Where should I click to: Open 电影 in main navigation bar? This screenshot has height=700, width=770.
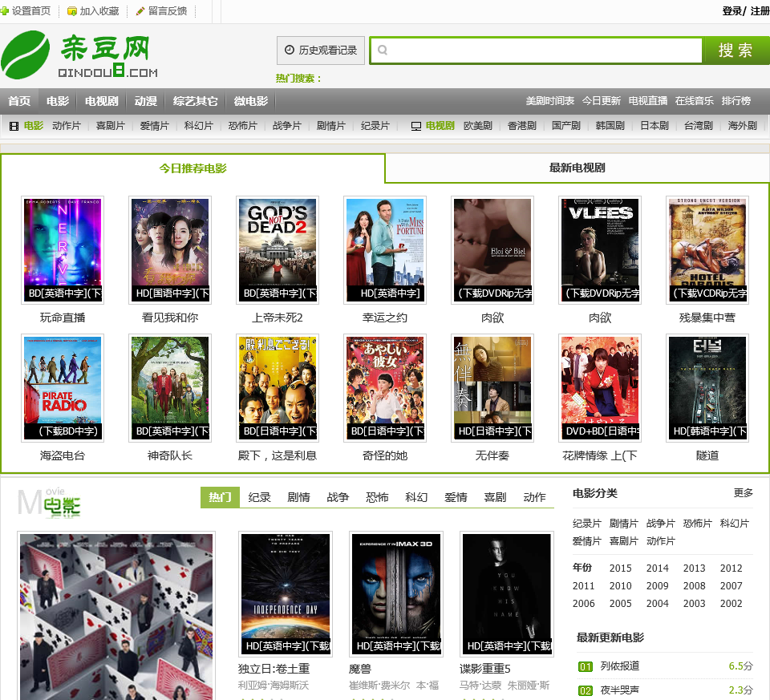[x=58, y=101]
